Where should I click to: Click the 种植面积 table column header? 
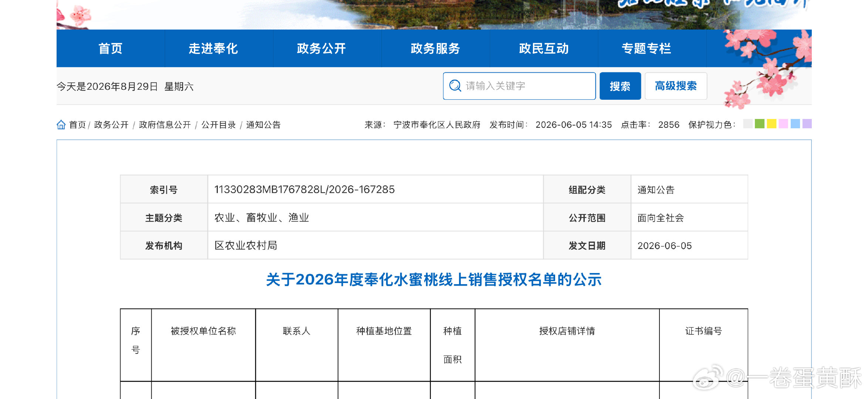(453, 345)
